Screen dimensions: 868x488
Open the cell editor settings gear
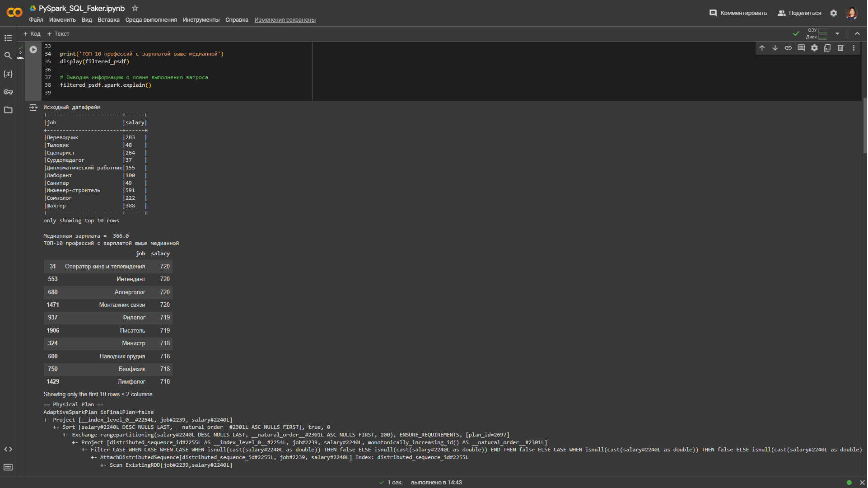pos(815,48)
